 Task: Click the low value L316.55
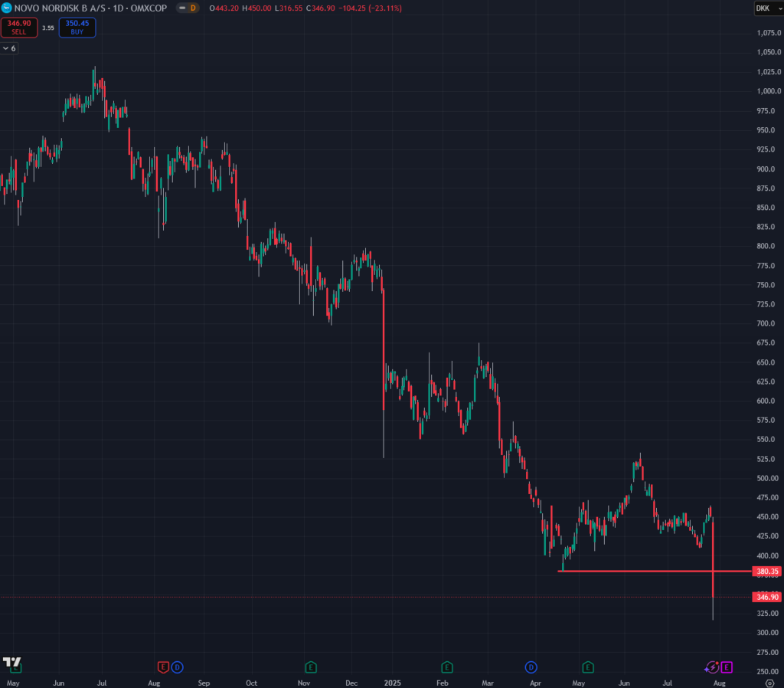289,8
